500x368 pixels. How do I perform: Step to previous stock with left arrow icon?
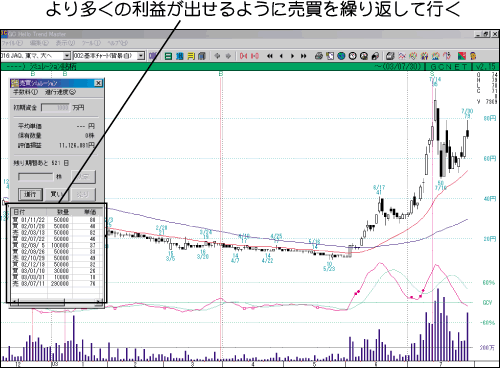click(281, 56)
